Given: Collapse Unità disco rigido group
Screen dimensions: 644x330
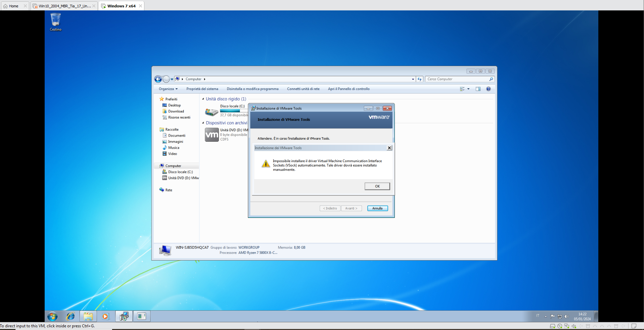Looking at the screenshot, I should point(203,99).
